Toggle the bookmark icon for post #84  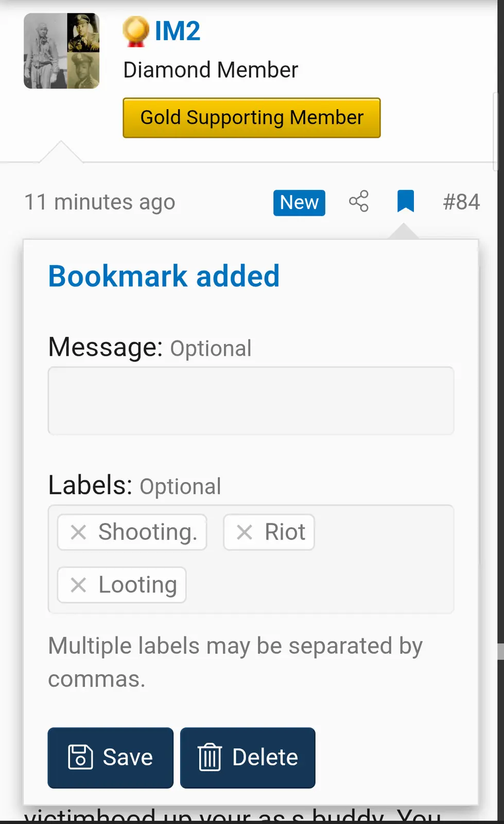[406, 201]
